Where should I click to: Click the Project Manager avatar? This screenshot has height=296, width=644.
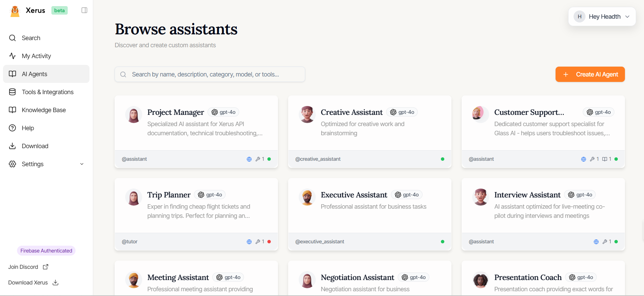click(x=134, y=115)
